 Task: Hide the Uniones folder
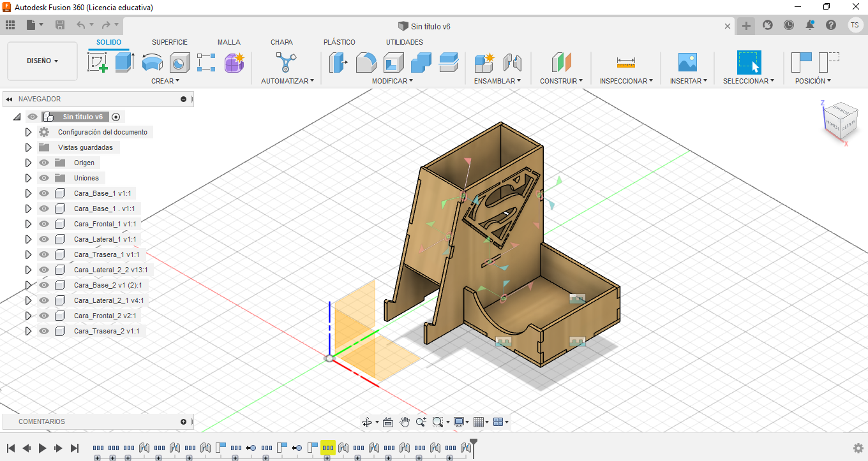point(44,178)
